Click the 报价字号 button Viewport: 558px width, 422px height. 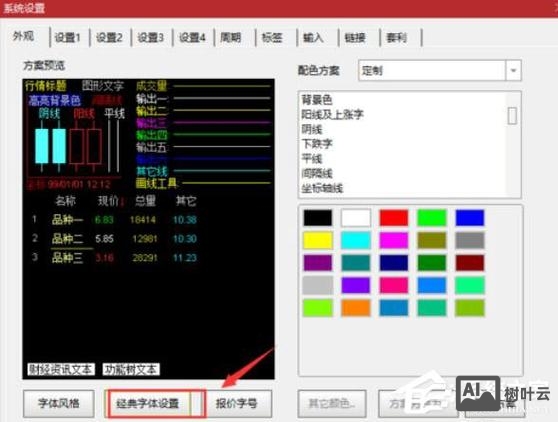236,403
